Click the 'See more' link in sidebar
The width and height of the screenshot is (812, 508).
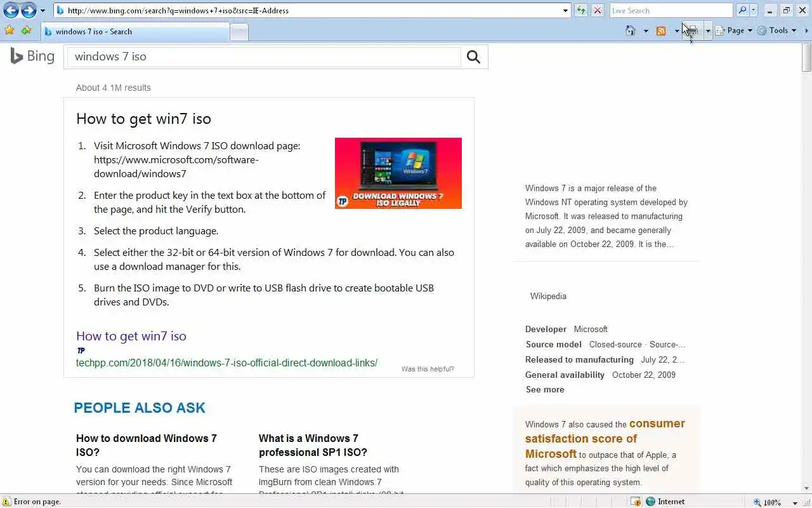click(545, 389)
